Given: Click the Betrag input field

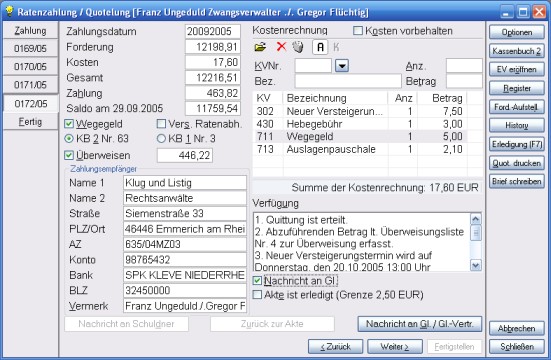Looking at the screenshot, I should click(464, 81).
